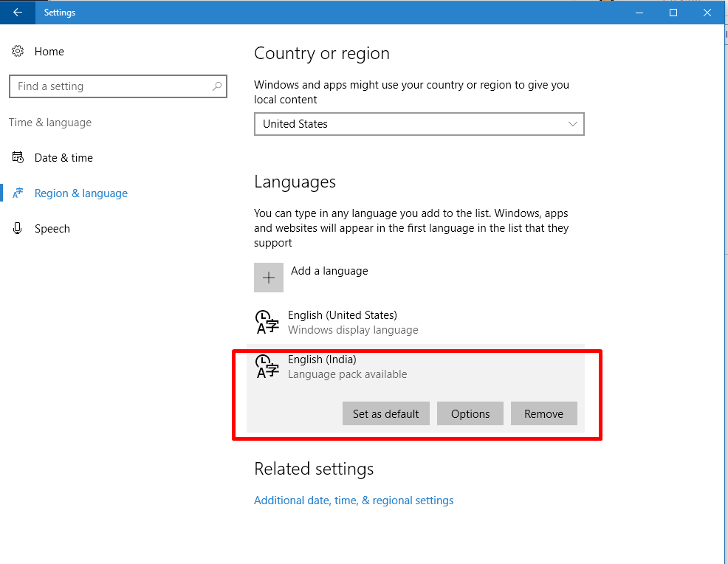Image resolution: width=728 pixels, height=564 pixels.
Task: Remove the English (India) language
Action: click(543, 413)
